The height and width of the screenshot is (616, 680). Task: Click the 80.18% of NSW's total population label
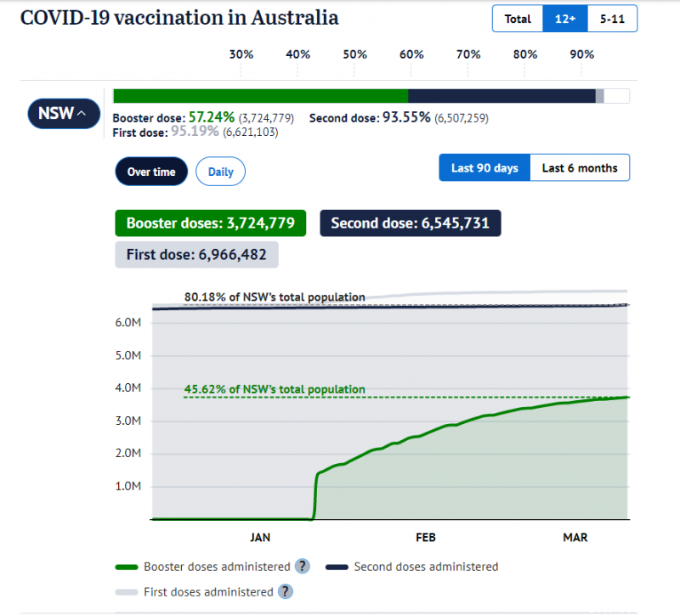point(275,297)
